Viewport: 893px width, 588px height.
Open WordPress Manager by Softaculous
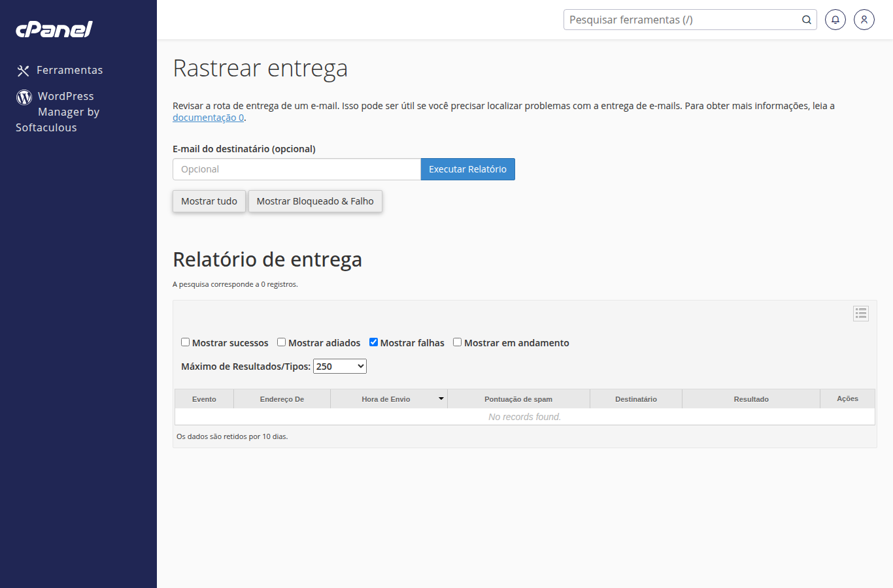coord(58,112)
